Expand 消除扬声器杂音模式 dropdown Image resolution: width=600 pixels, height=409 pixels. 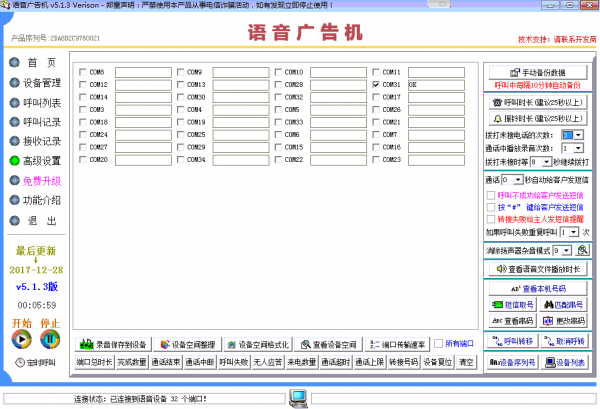pyautogui.click(x=568, y=250)
